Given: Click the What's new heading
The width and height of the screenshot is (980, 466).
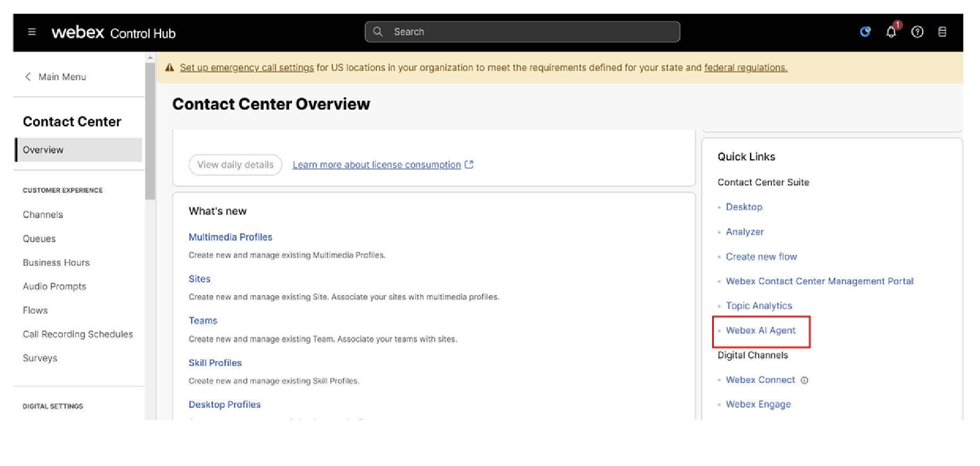Looking at the screenshot, I should [x=218, y=211].
